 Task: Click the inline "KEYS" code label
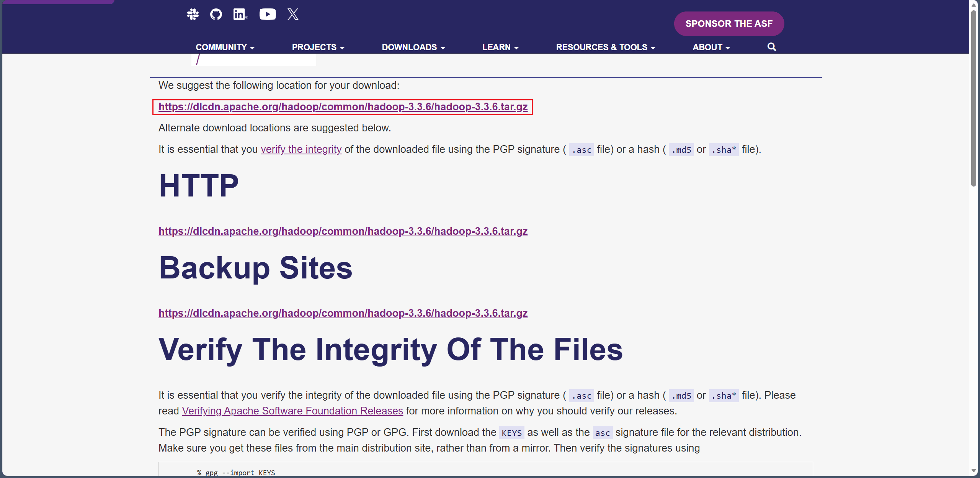pyautogui.click(x=512, y=433)
